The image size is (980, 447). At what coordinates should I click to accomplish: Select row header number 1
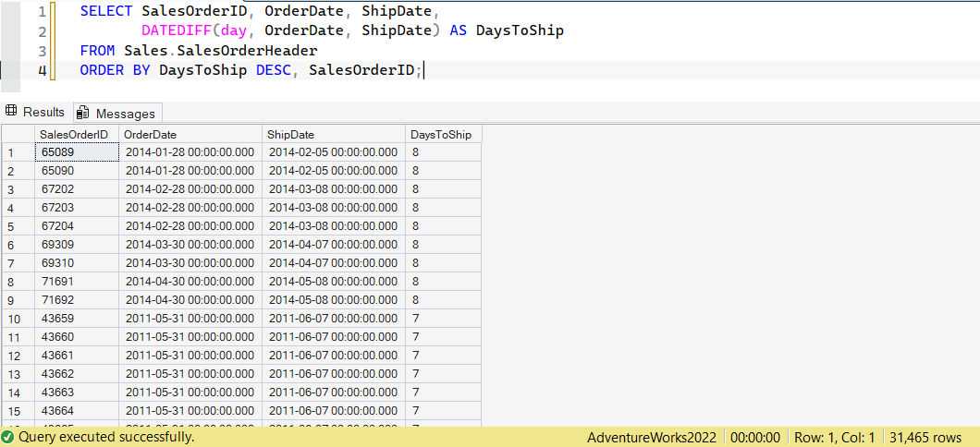[x=18, y=152]
